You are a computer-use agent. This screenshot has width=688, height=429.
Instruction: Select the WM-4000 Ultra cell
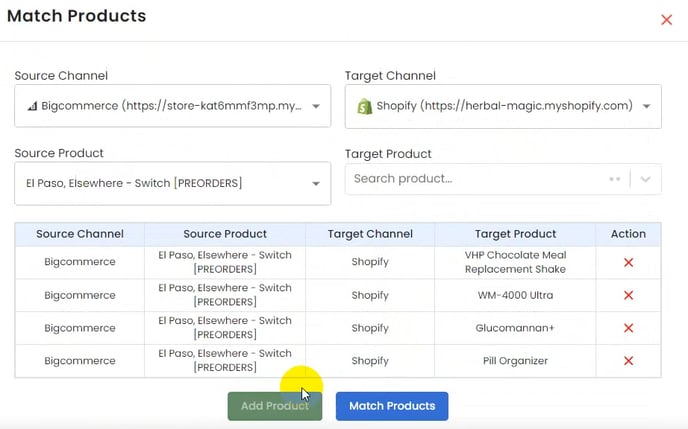515,295
